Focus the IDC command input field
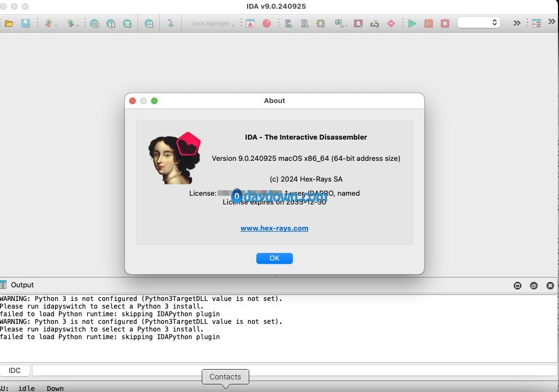The width and height of the screenshot is (559, 392). 295,371
